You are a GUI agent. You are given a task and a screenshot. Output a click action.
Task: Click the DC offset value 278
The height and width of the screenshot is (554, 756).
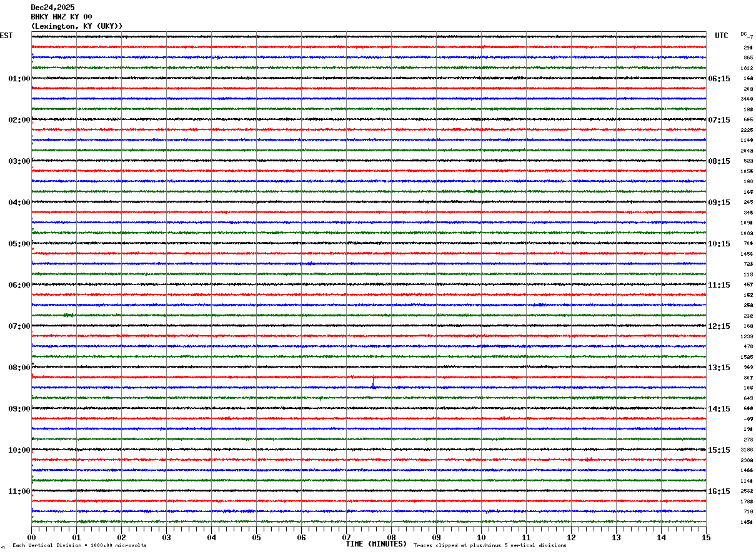pyautogui.click(x=748, y=440)
